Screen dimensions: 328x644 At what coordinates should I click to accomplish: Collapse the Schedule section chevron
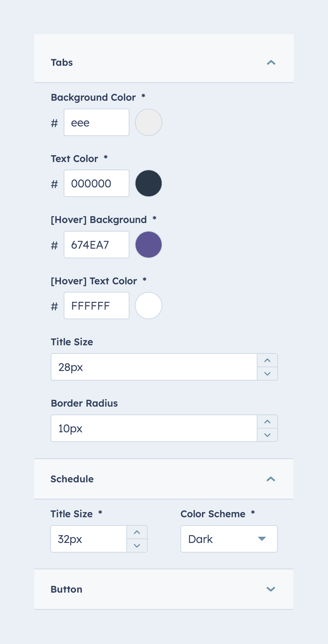(270, 479)
